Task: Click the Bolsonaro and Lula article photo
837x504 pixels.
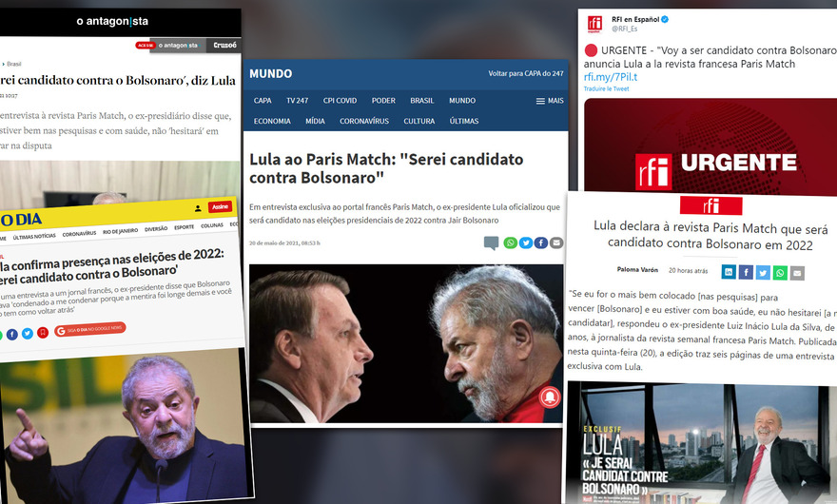Action: [406, 344]
